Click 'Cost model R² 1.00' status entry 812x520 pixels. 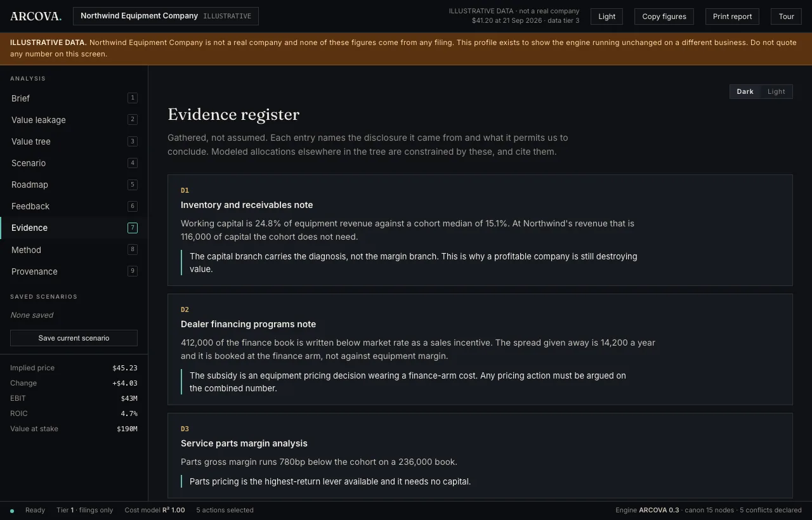155,510
